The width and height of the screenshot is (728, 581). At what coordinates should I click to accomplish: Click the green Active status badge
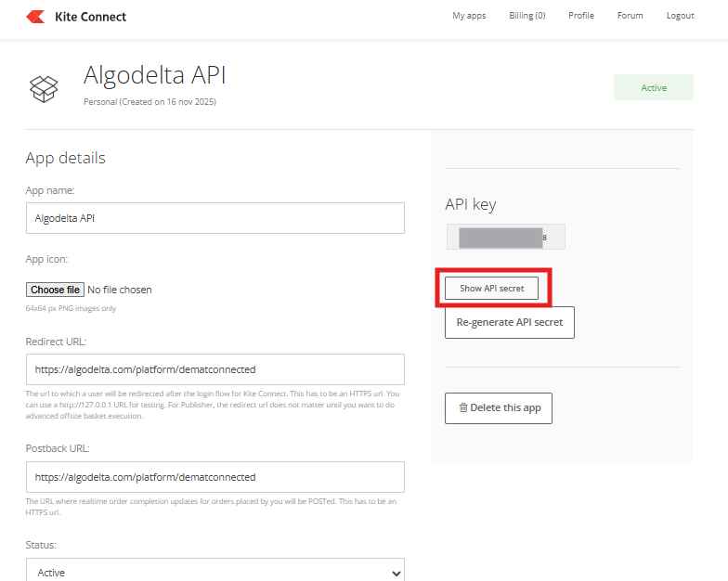[x=653, y=88]
